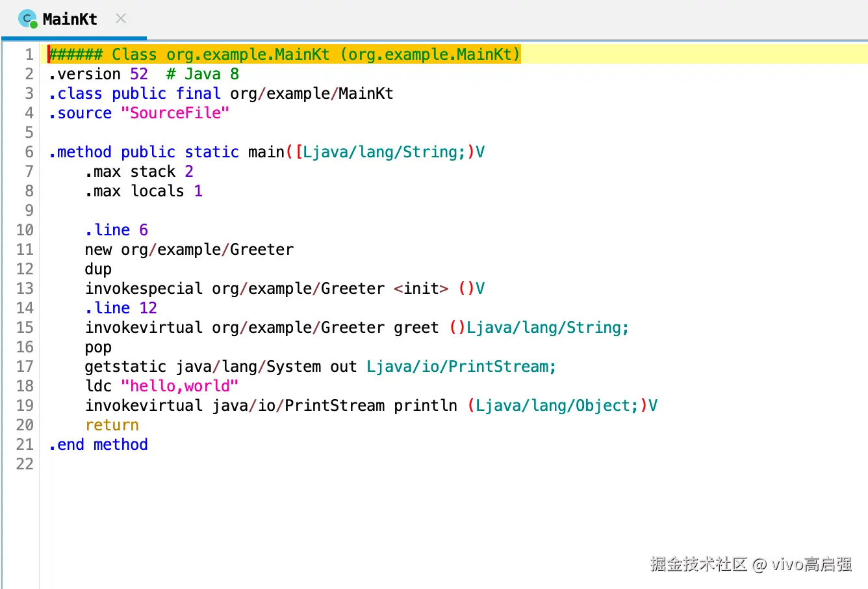Viewport: 868px width, 589px height.
Task: Click the '# Java 8' comment
Action: coord(203,74)
